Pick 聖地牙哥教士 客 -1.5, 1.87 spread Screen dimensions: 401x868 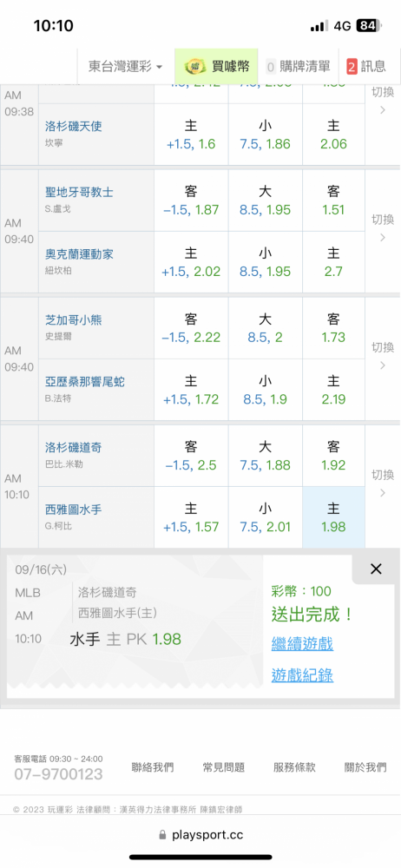191,201
